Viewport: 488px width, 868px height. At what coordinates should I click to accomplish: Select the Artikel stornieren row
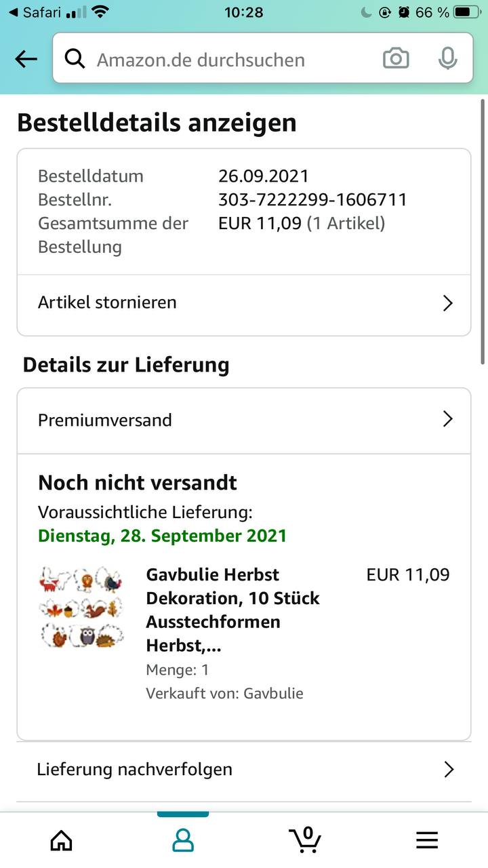coord(203,302)
